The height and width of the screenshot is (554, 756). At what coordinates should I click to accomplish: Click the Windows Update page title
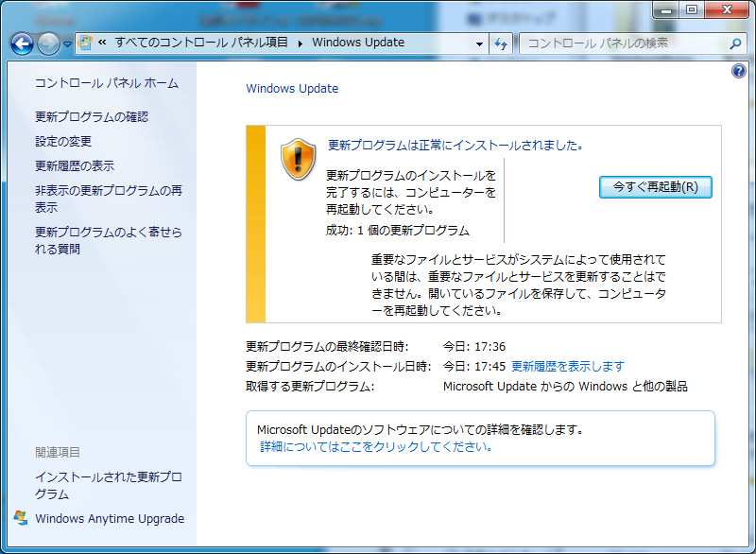tap(292, 89)
